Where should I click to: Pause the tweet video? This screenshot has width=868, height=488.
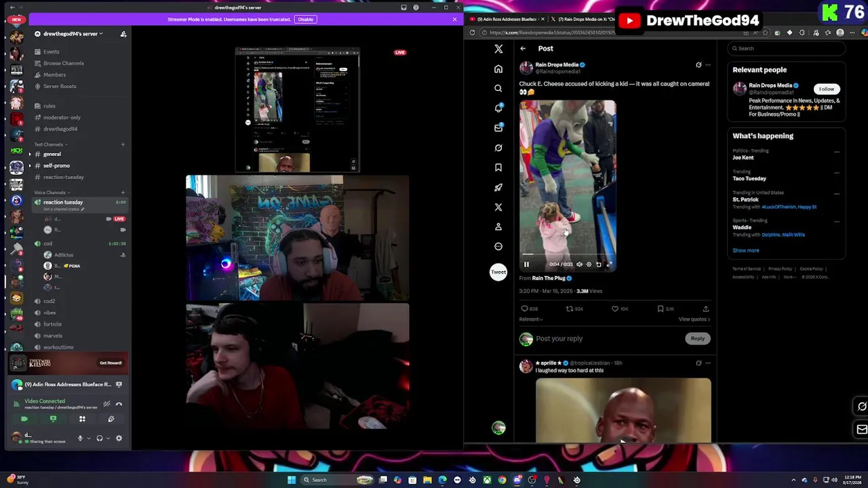(x=526, y=264)
